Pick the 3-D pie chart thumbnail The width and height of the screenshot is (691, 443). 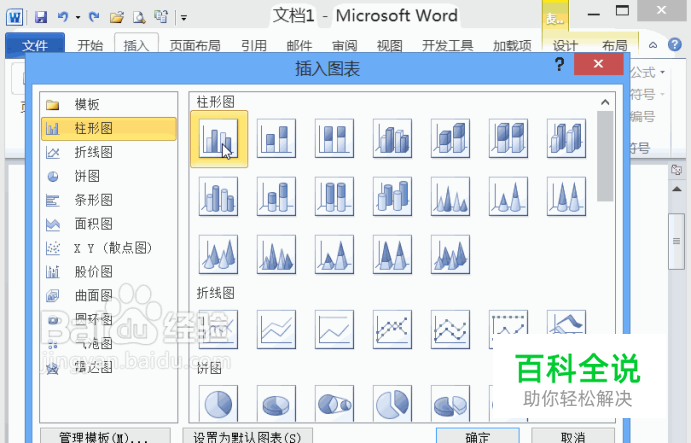(276, 403)
